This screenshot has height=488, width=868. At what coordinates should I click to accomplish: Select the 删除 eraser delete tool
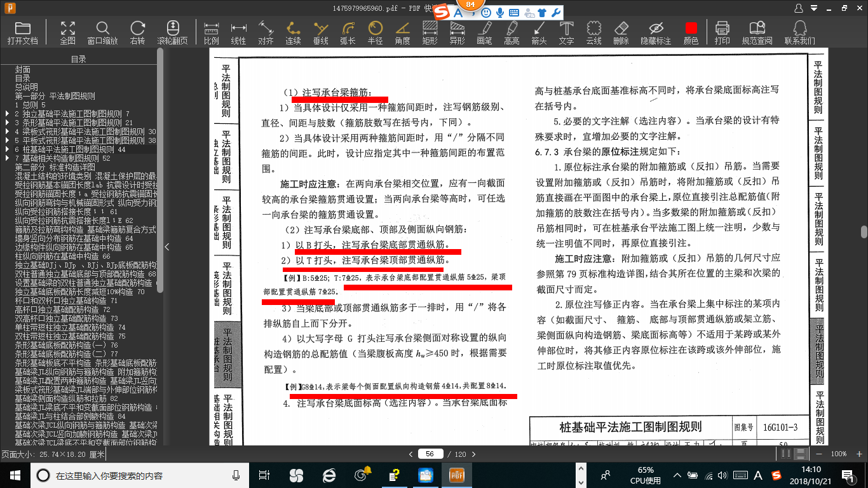click(x=621, y=33)
